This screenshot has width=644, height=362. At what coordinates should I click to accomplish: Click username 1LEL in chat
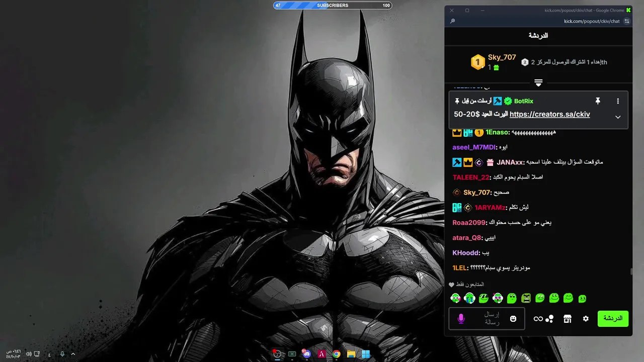tap(460, 268)
